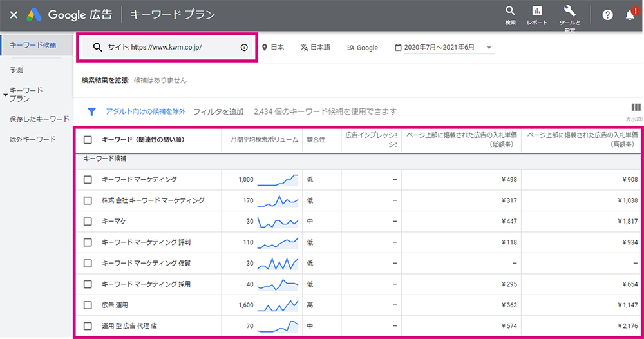Open 除外キーワード in sidebar
The width and height of the screenshot is (644, 339).
[33, 140]
